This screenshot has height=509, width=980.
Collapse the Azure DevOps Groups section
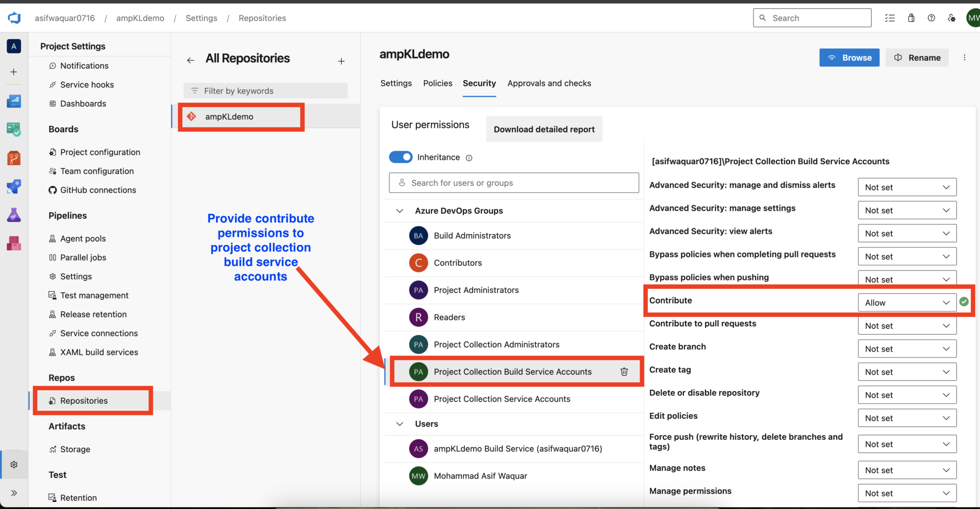pyautogui.click(x=400, y=210)
